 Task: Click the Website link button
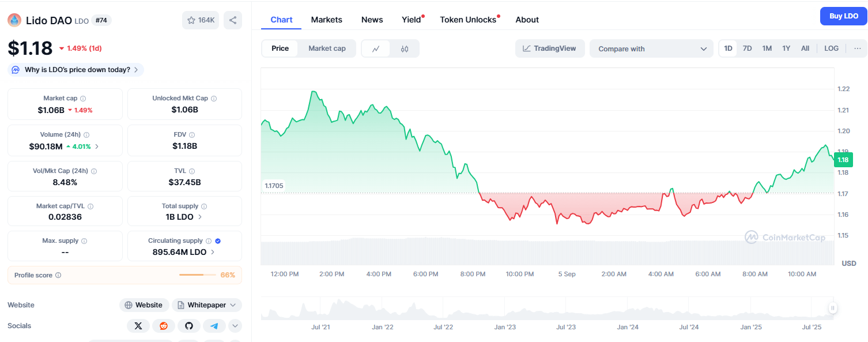[144, 305]
